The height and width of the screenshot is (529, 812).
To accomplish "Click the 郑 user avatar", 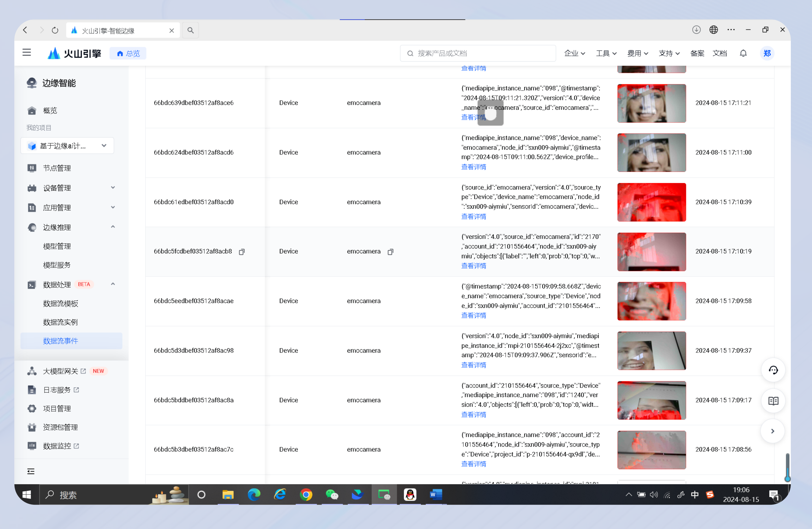I will tap(767, 53).
